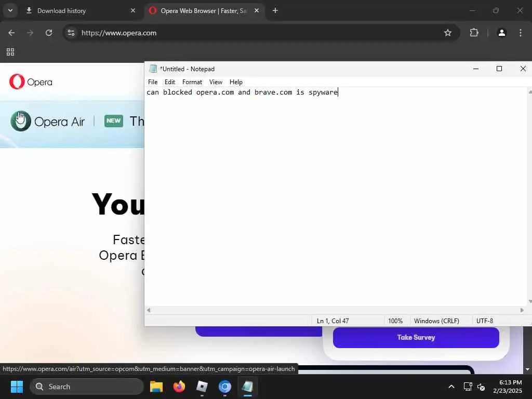This screenshot has width=532, height=399.
Task: Close the Download history tab
Action: pos(133,10)
